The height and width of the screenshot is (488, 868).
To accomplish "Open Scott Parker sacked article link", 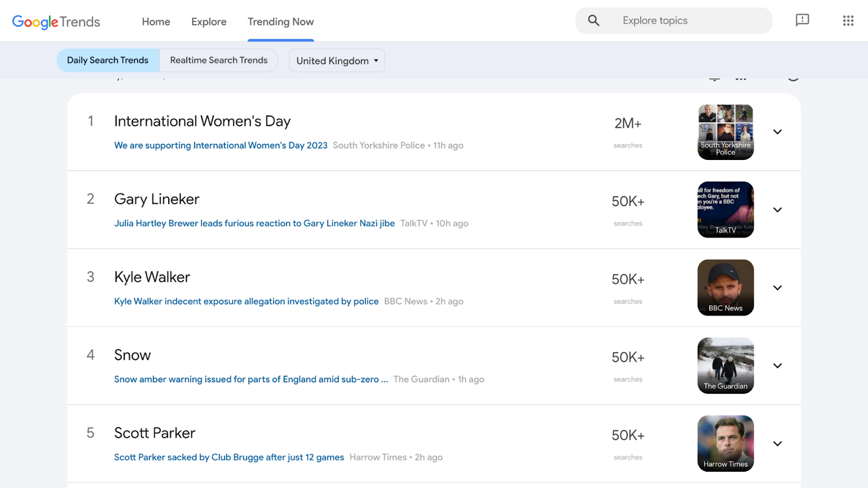I will click(x=229, y=457).
